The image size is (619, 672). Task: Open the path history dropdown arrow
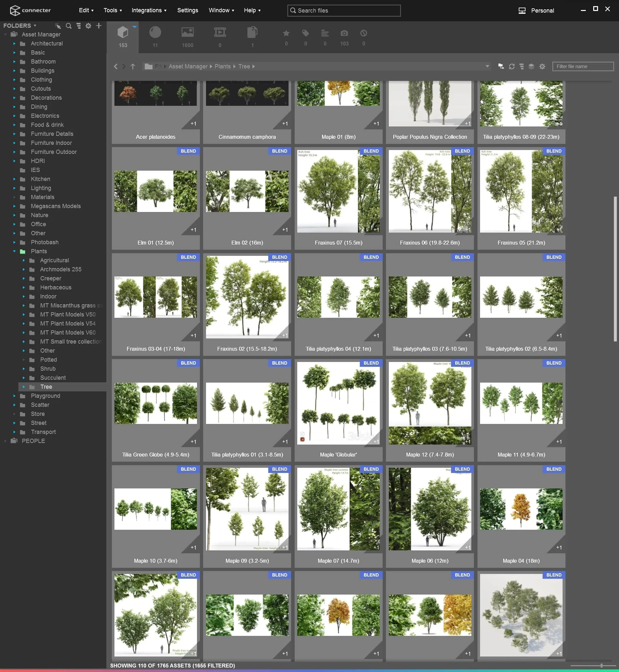pos(487,66)
